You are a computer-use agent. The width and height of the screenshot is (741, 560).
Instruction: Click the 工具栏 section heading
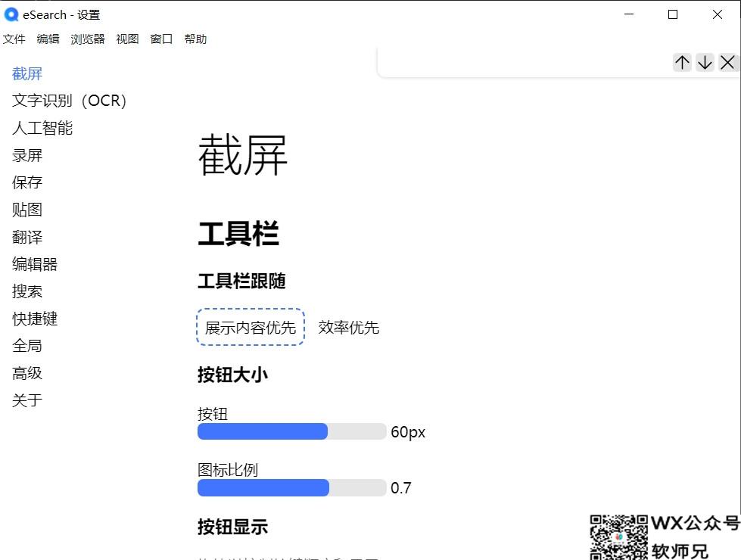click(238, 233)
